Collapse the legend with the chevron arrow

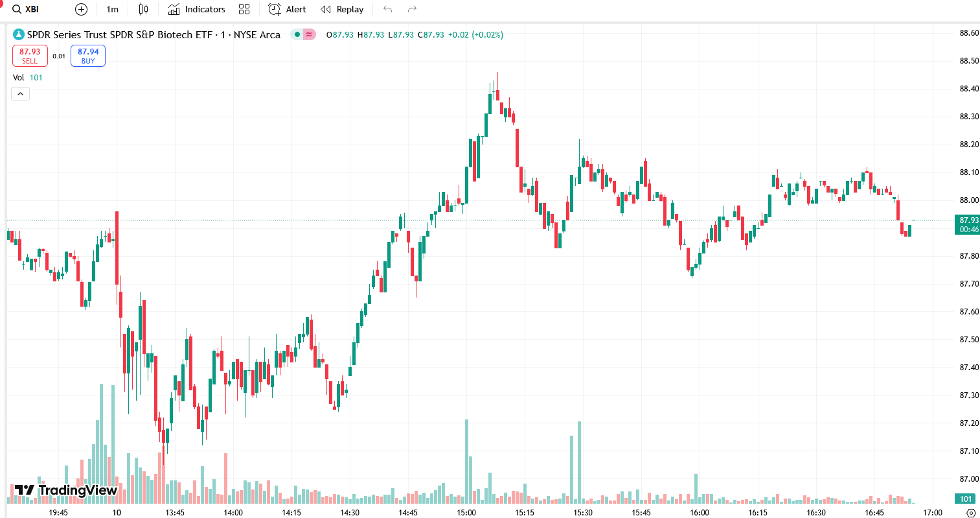(20, 94)
